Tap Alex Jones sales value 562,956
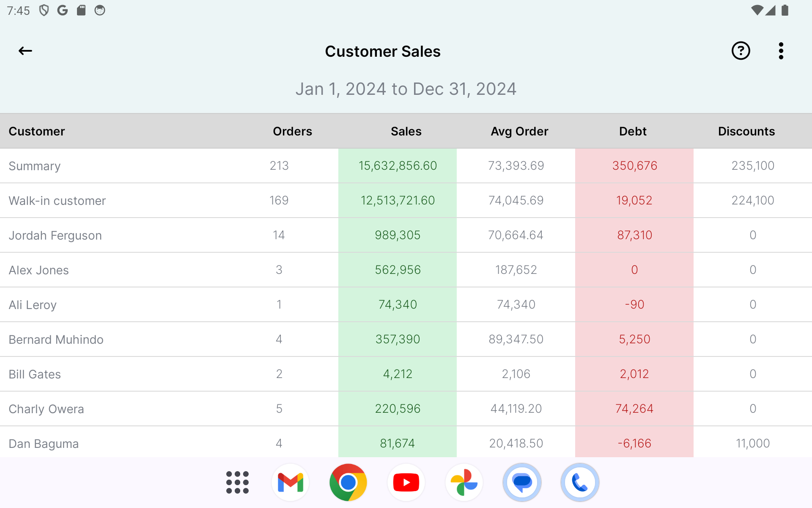The width and height of the screenshot is (812, 508). click(398, 270)
